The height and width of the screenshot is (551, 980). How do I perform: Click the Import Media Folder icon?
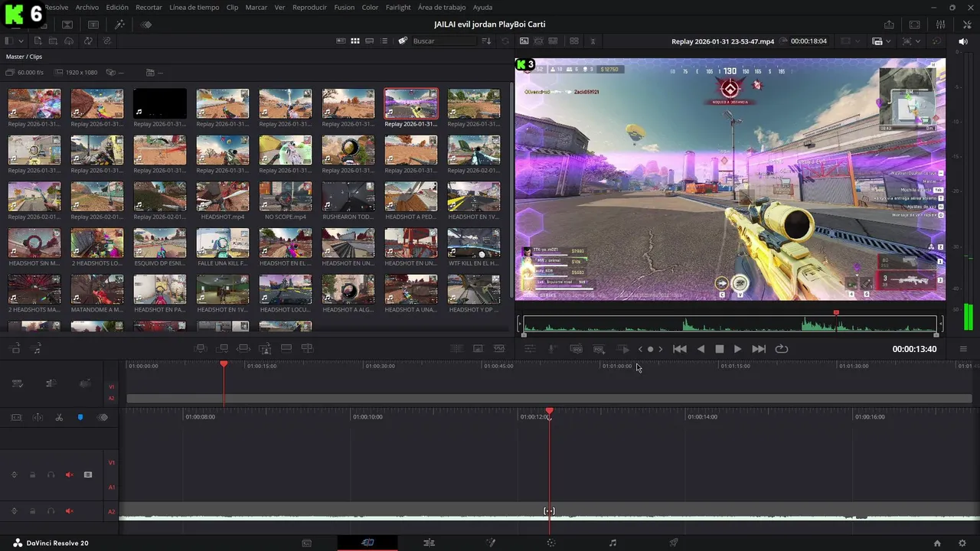tap(54, 41)
